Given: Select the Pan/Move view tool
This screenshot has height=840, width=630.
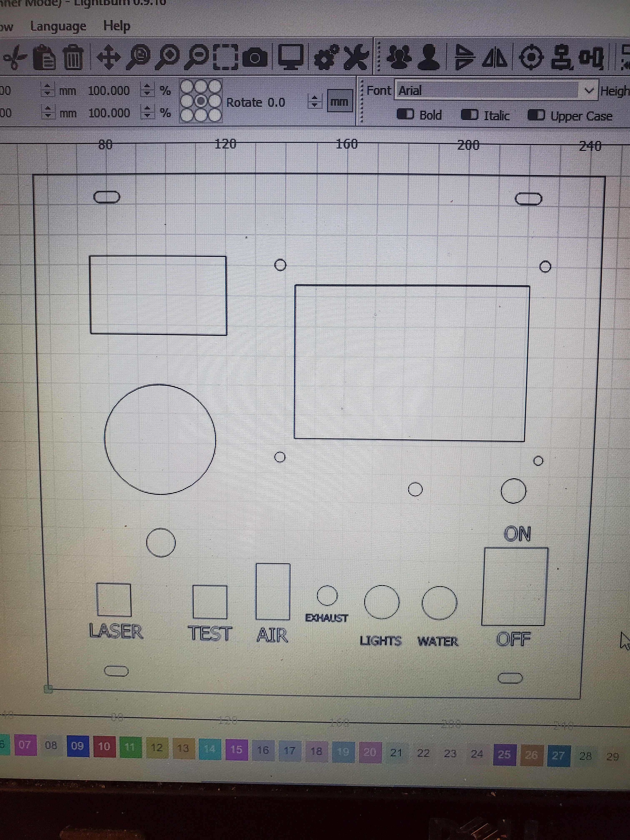Looking at the screenshot, I should pos(109,58).
